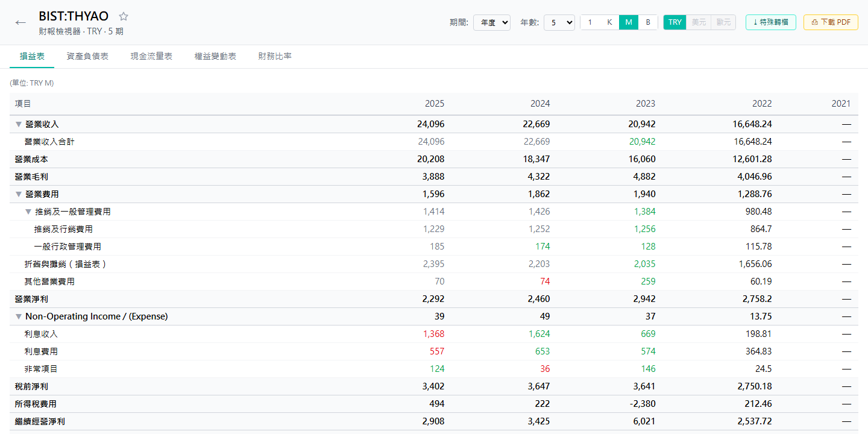Open the 期間 period dropdown
The width and height of the screenshot is (868, 434).
pos(492,22)
